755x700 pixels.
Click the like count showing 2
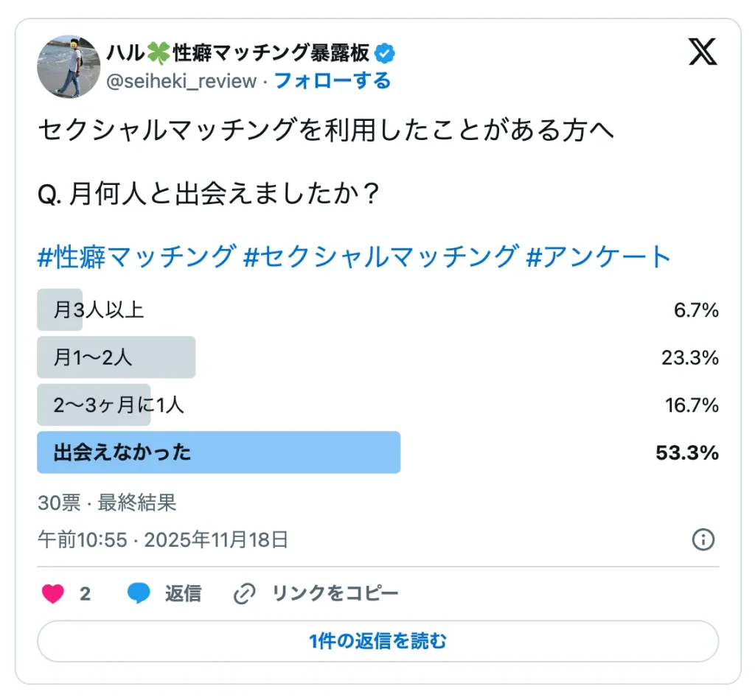[x=87, y=592]
